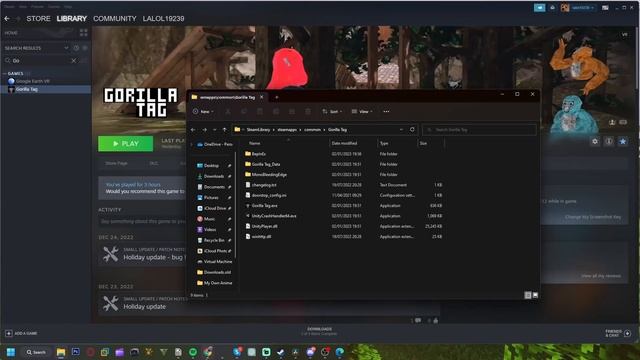Open Spotify from the taskbar
The image size is (640, 360).
193,352
